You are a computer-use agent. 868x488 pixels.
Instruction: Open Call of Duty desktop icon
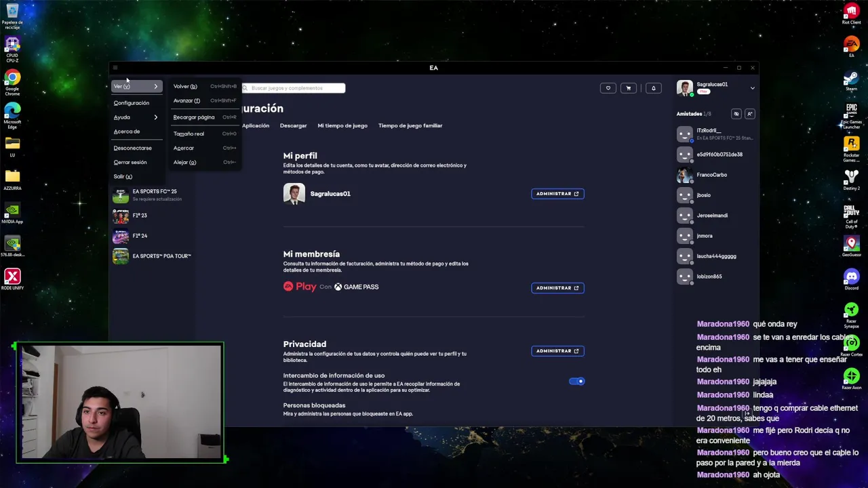pyautogui.click(x=852, y=216)
